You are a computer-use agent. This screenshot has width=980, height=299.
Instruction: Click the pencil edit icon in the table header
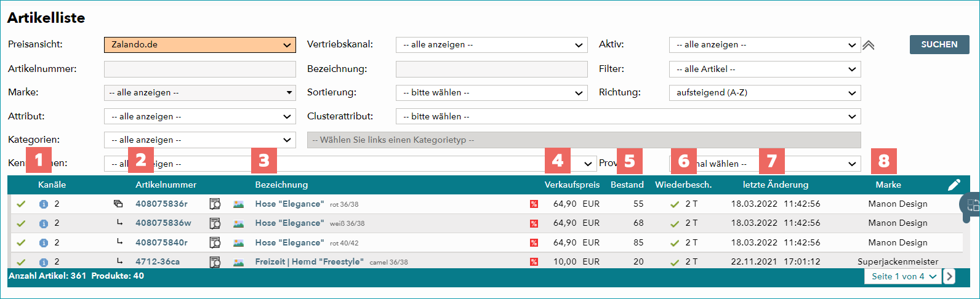tap(954, 185)
